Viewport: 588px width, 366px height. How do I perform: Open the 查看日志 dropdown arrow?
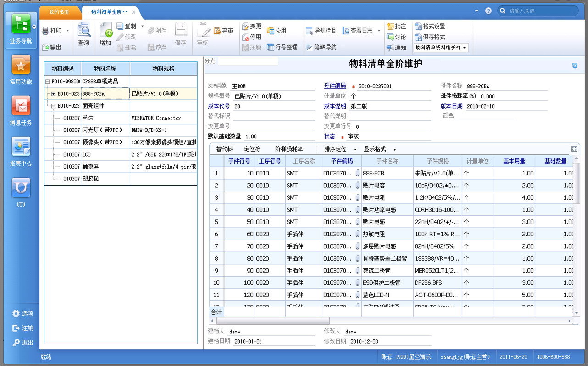(379, 31)
